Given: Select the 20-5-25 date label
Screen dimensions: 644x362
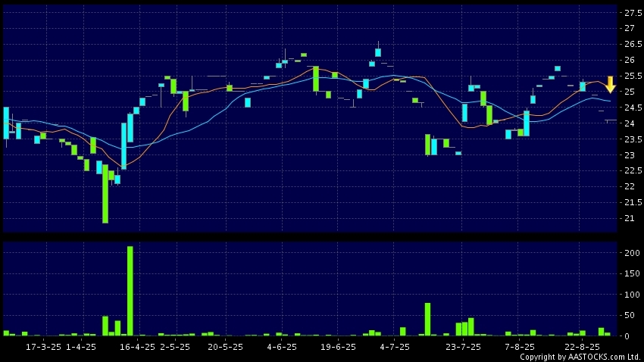Looking at the screenshot, I should click(225, 347).
